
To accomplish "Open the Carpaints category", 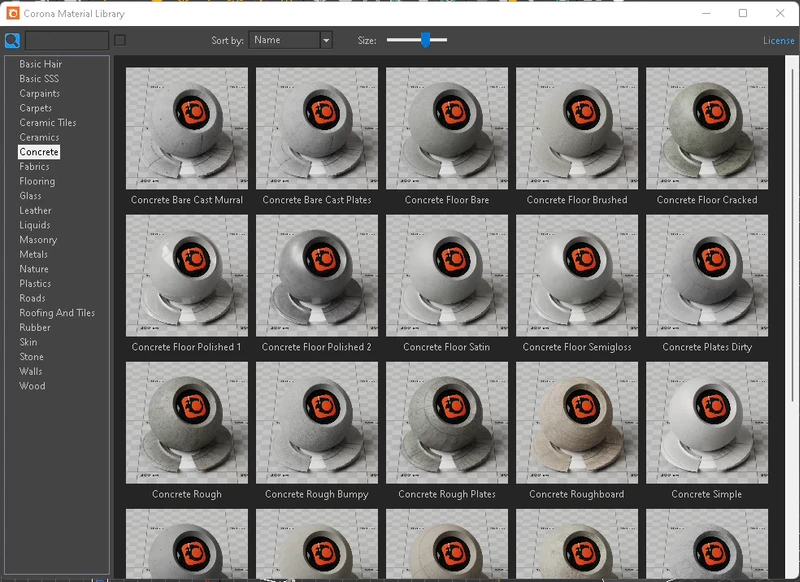I will 40,93.
